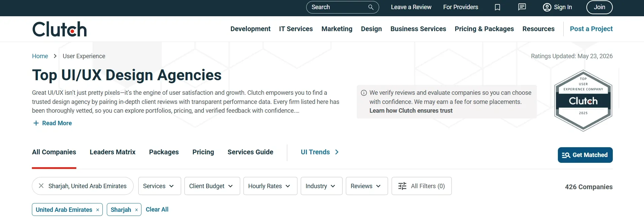The image size is (644, 221).
Task: Click the Get Matched button
Action: click(x=585, y=155)
